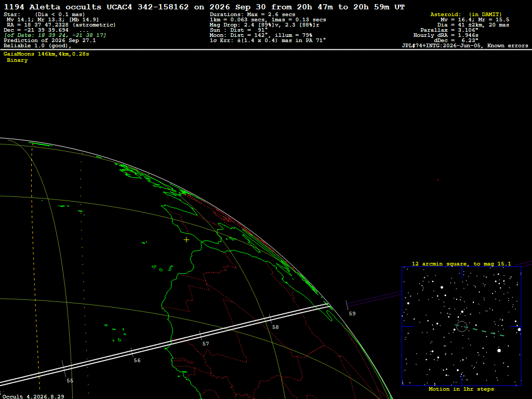This screenshot has height=399, width=532.
Task: Select the 58 minute tick marker
Action: point(270,319)
